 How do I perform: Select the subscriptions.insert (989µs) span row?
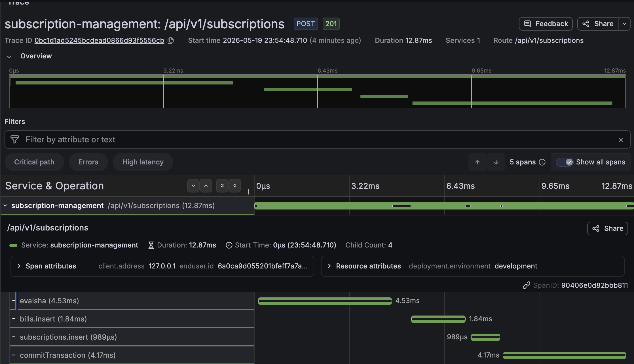tap(132, 337)
